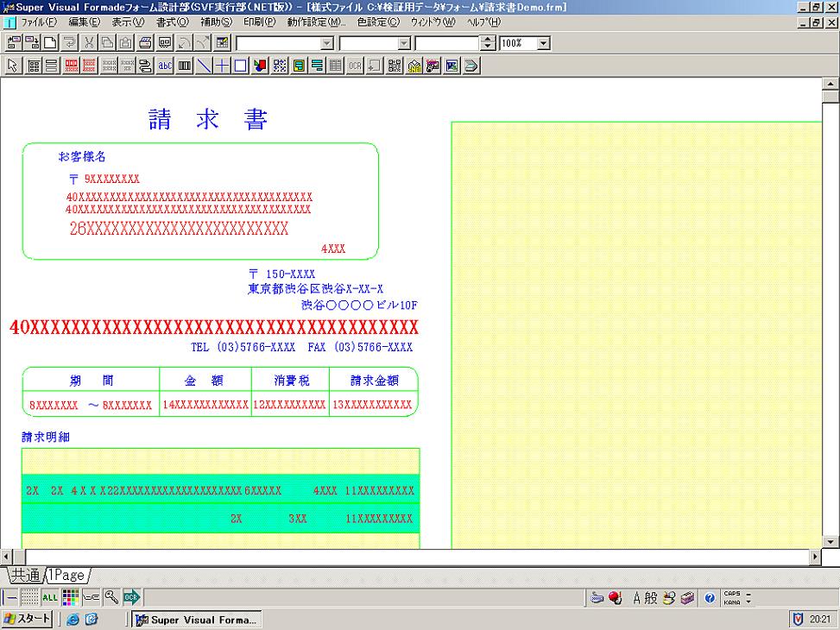This screenshot has height=630, width=840.
Task: Toggle the dotted grid display button
Action: pyautogui.click(x=29, y=596)
